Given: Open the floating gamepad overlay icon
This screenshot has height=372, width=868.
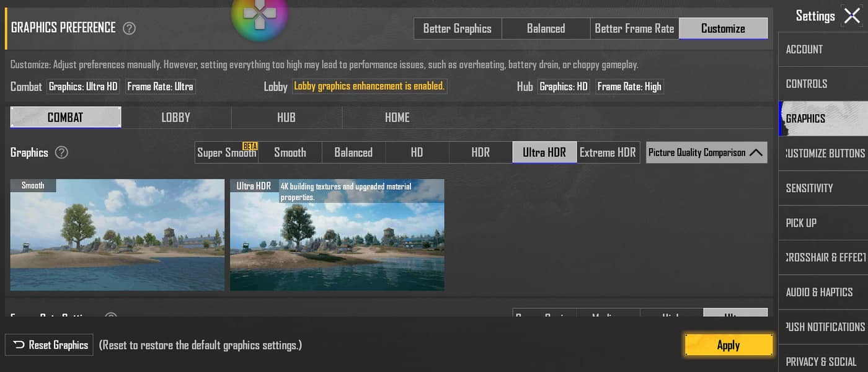Looking at the screenshot, I should pos(260,14).
